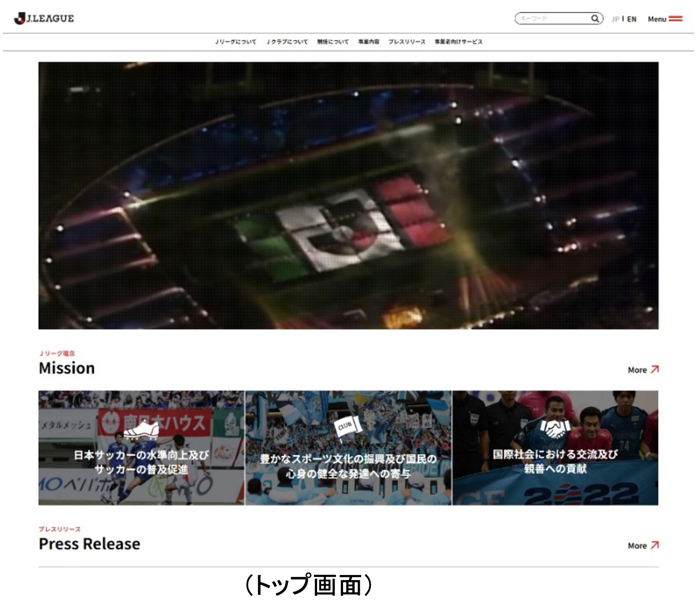Switch site language to JP
This screenshot has height=606, width=700.
tap(616, 19)
